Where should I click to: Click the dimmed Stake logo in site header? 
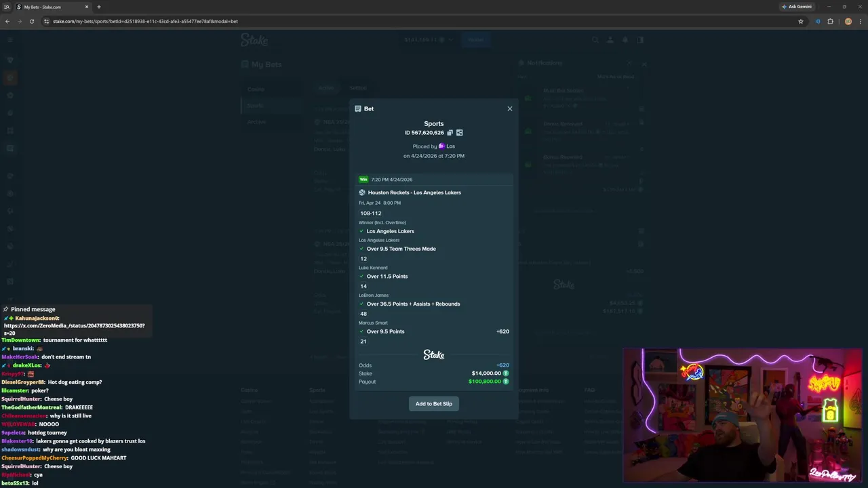click(254, 40)
